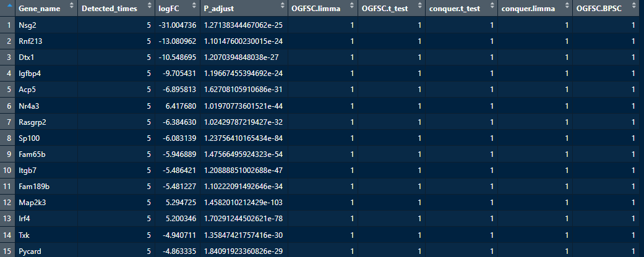The width and height of the screenshot is (644, 257).
Task: Select the Nr4a3 gene cell
Action: (x=46, y=106)
